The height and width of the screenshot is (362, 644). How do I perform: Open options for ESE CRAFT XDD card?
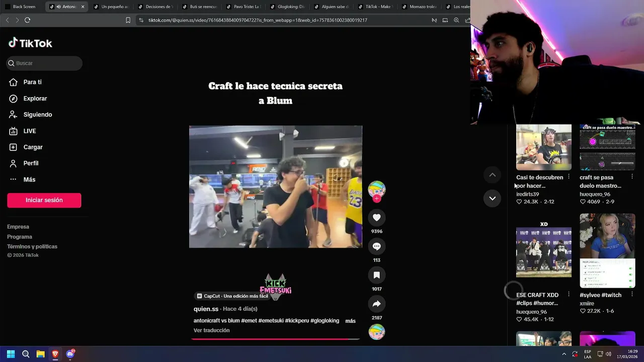[569, 294]
